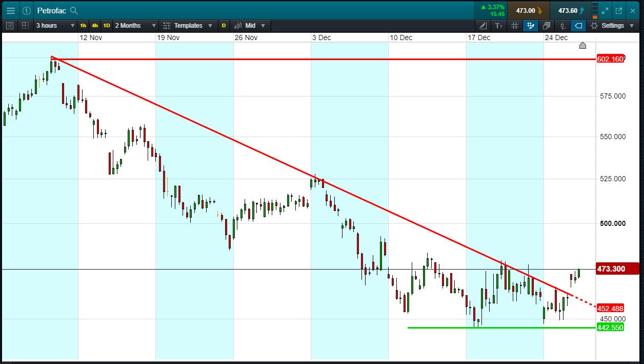Click the 12 Nov date label
The height and width of the screenshot is (364, 644).
click(91, 37)
